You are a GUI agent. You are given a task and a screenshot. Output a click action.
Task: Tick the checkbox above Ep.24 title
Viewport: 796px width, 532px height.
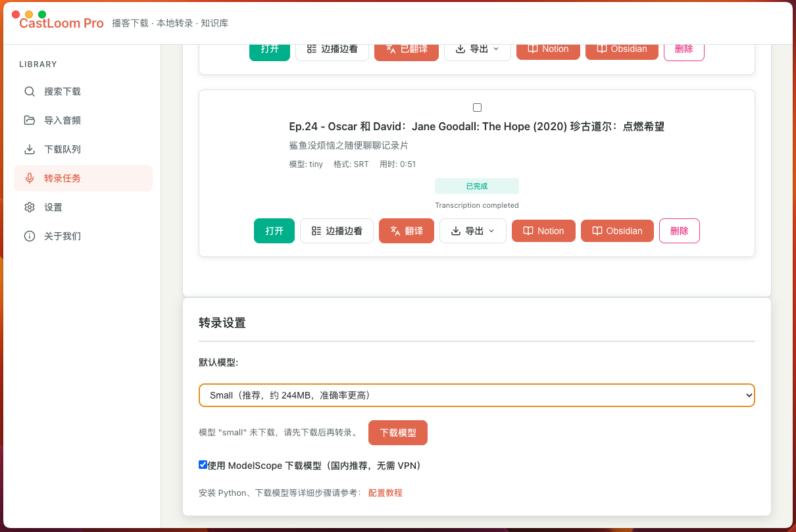pyautogui.click(x=477, y=107)
